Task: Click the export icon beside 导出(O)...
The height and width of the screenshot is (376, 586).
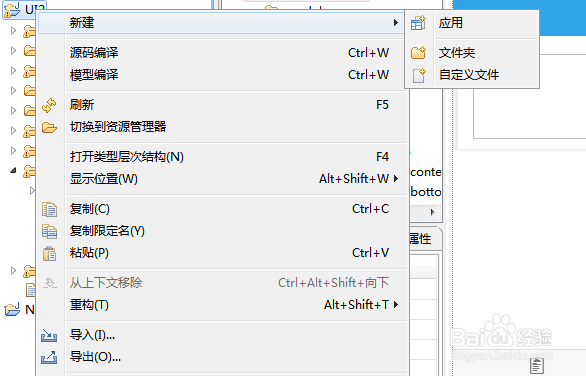Action: pyautogui.click(x=49, y=357)
